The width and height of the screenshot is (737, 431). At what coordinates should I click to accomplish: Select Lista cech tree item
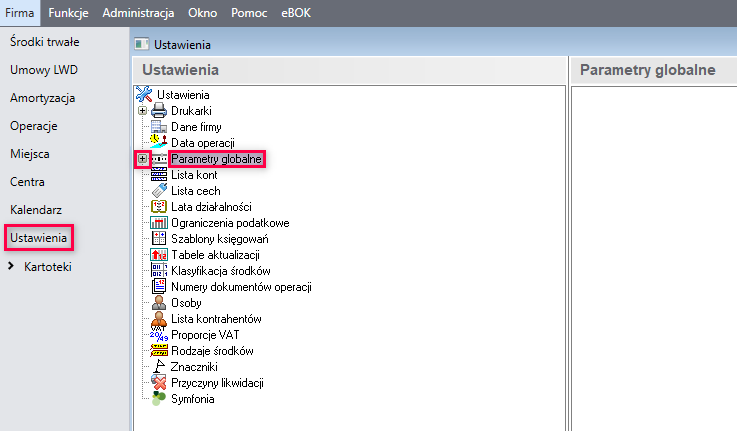coord(196,191)
